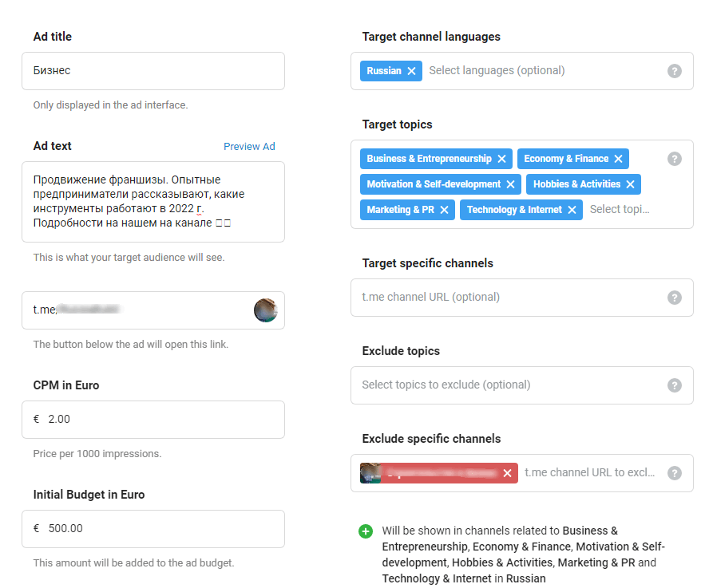705x588 pixels.
Task: Click the channel avatar in link field
Action: pyautogui.click(x=266, y=310)
